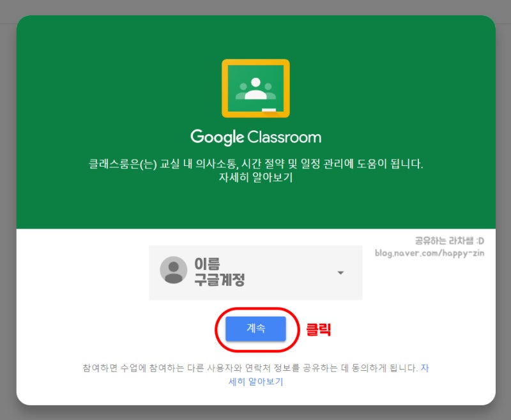
Task: Click the blue 계속 (Continue) button
Action: pyautogui.click(x=256, y=329)
